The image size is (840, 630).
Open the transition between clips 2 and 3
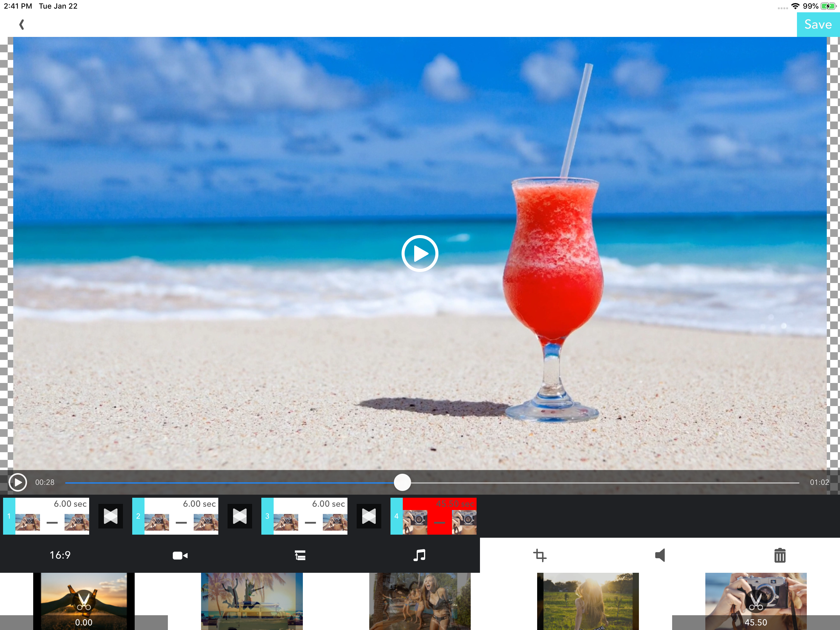pyautogui.click(x=240, y=516)
